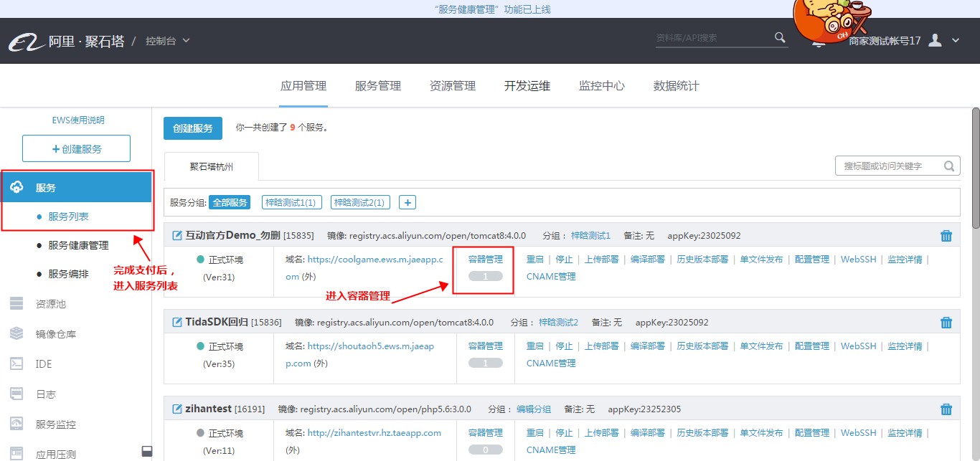The width and height of the screenshot is (980, 461).
Task: Open 服务编排 in sidebar
Action: coord(69,274)
